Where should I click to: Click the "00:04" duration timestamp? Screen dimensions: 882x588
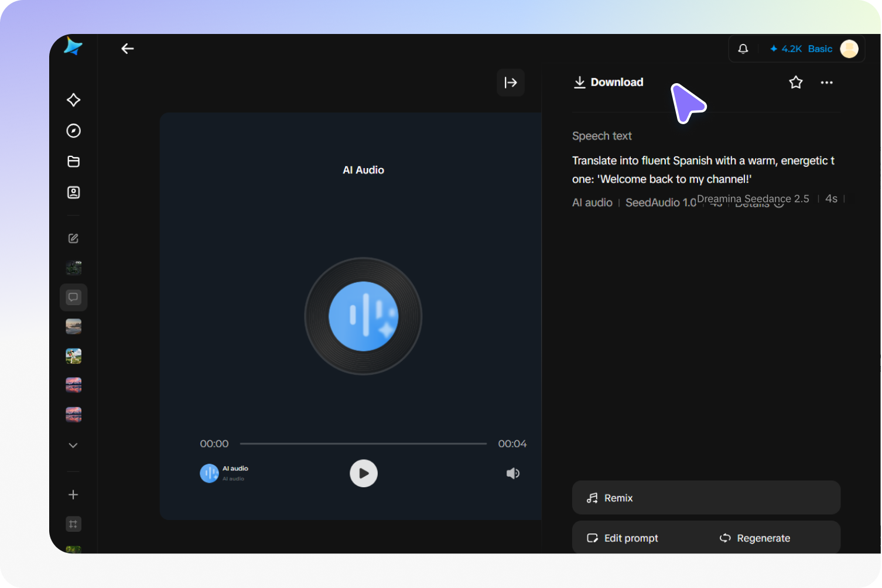click(512, 444)
